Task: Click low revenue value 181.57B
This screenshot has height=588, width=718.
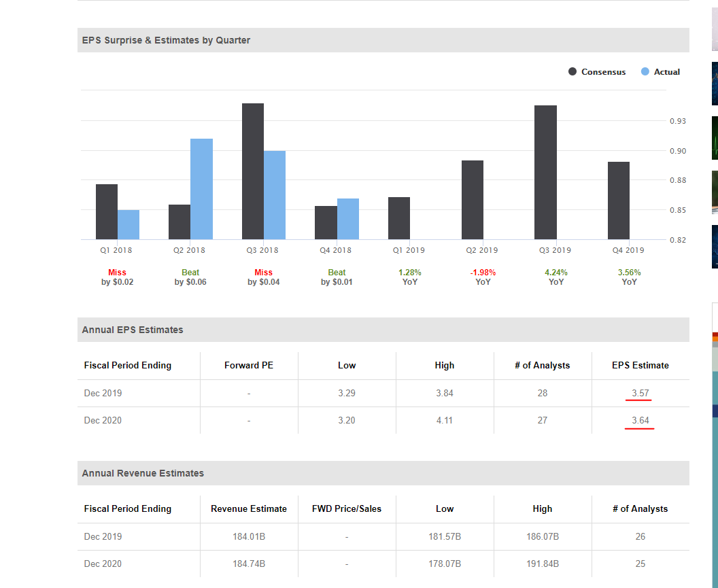Action: [445, 536]
